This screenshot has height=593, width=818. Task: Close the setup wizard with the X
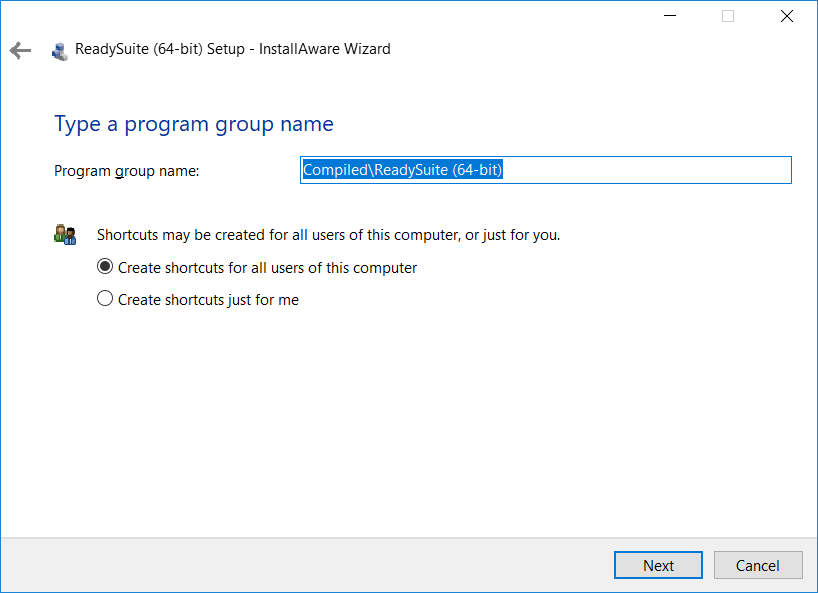tap(787, 16)
